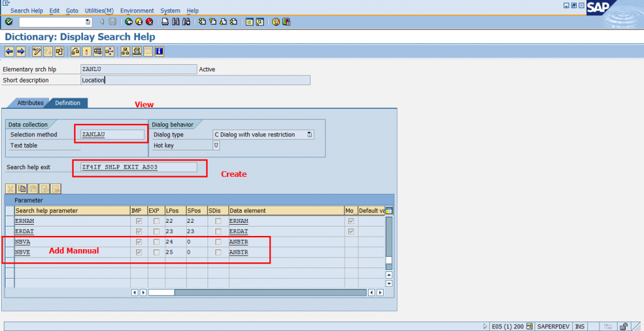
Task: Toggle IMP checkbox for NBVA row
Action: pyautogui.click(x=139, y=242)
